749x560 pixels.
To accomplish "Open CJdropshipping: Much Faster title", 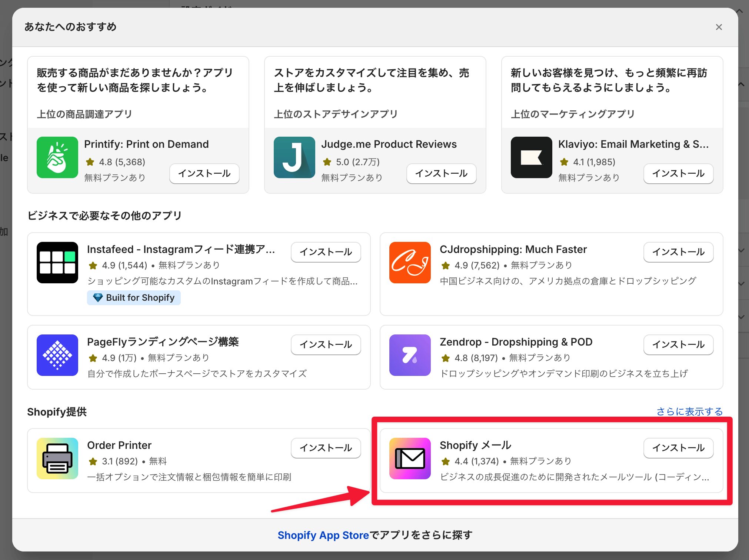I will [x=513, y=249].
